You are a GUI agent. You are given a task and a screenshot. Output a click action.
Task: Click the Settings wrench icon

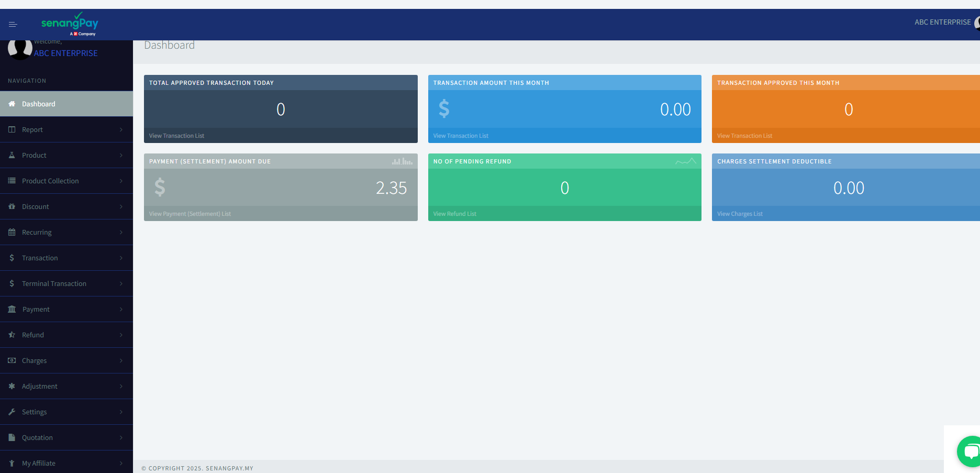[x=12, y=412]
